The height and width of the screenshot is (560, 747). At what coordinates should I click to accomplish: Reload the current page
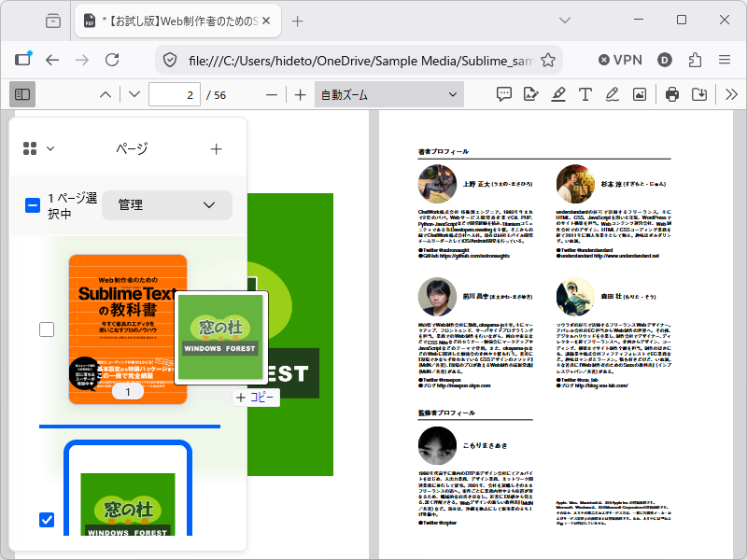pos(112,60)
